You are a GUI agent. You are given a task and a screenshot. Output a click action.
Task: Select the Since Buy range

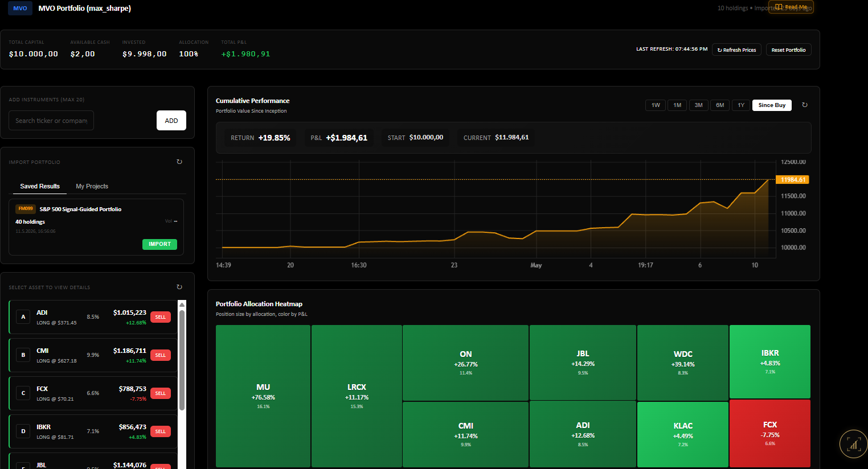(772, 105)
